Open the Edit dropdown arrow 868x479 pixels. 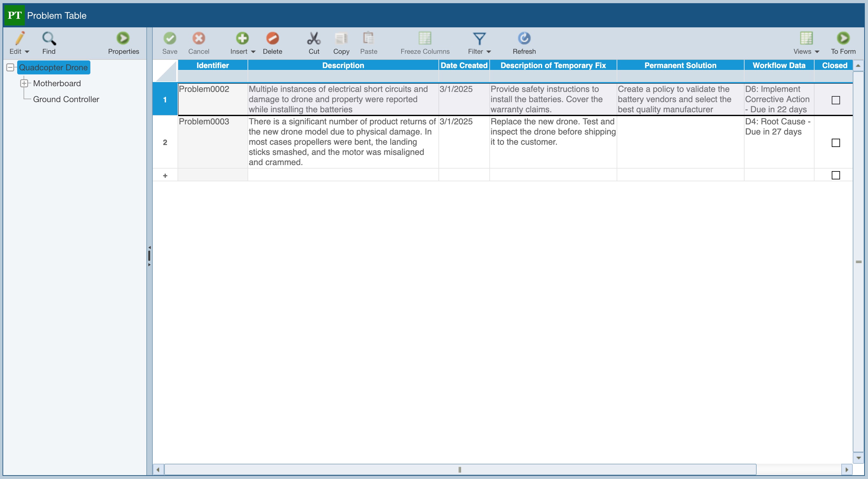[x=27, y=52]
